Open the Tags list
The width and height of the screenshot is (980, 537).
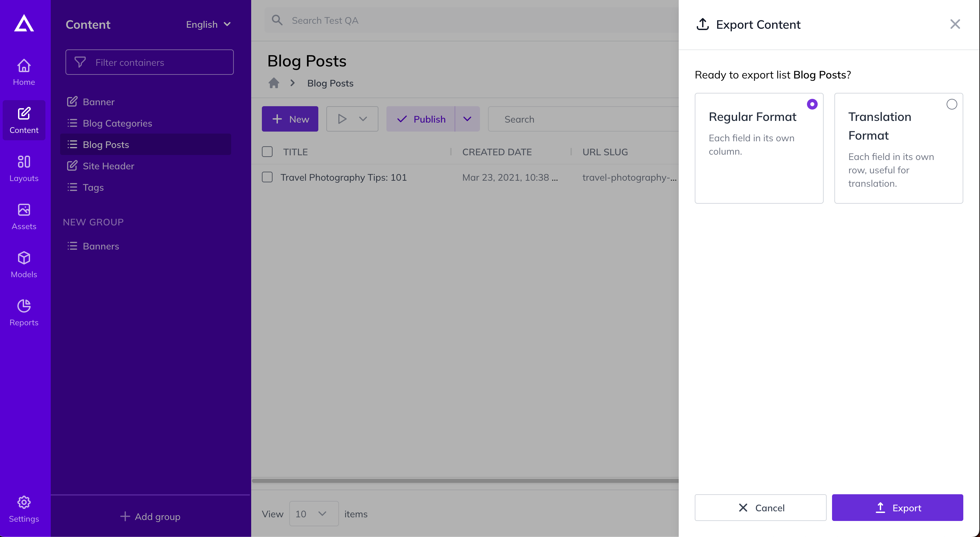click(145, 187)
